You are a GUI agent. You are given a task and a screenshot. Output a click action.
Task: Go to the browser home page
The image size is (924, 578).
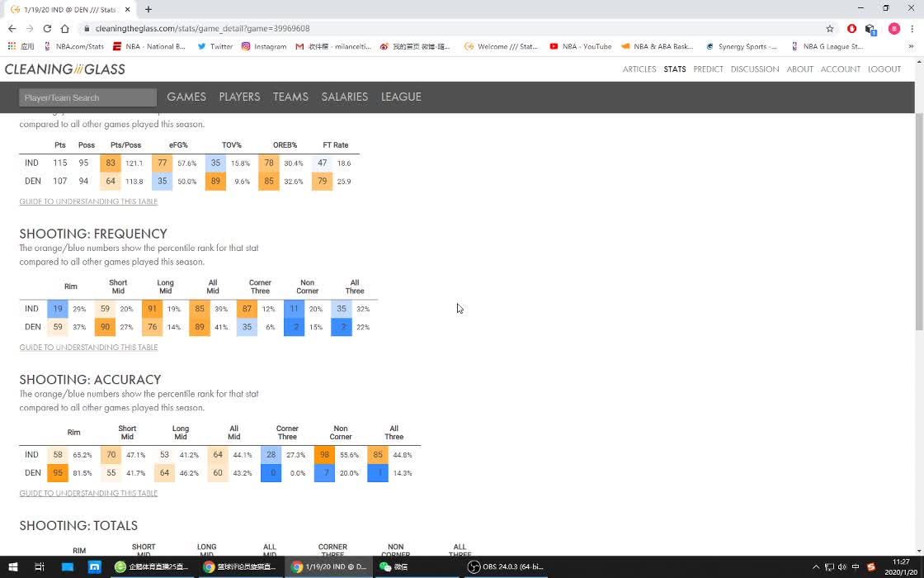click(x=65, y=28)
